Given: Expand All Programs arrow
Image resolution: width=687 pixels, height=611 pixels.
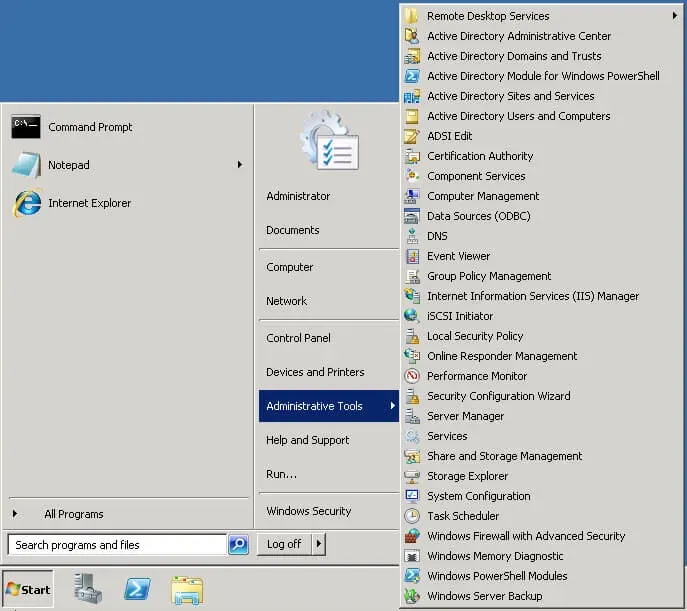Looking at the screenshot, I should coord(15,514).
